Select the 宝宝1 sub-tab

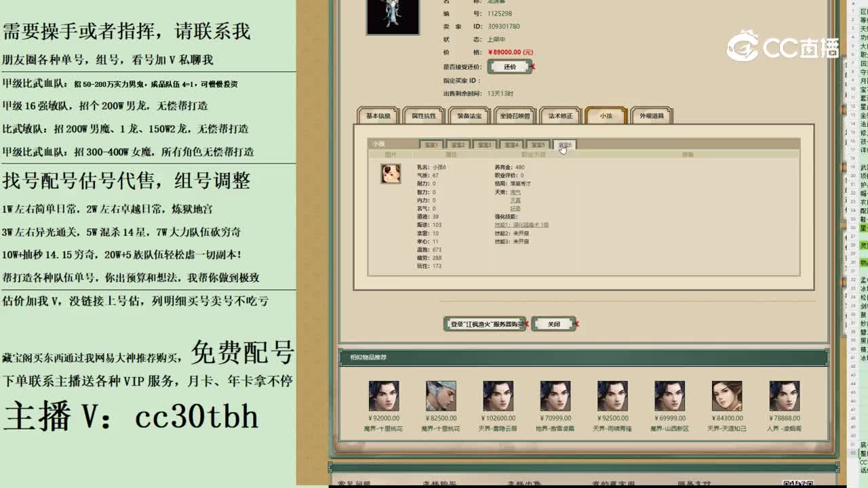click(431, 144)
